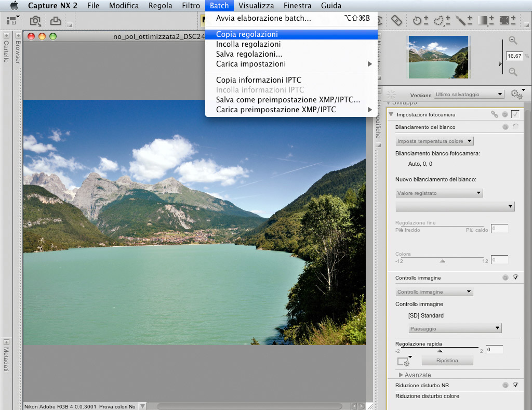Choose Incolla regolazioni menu entry

point(291,44)
